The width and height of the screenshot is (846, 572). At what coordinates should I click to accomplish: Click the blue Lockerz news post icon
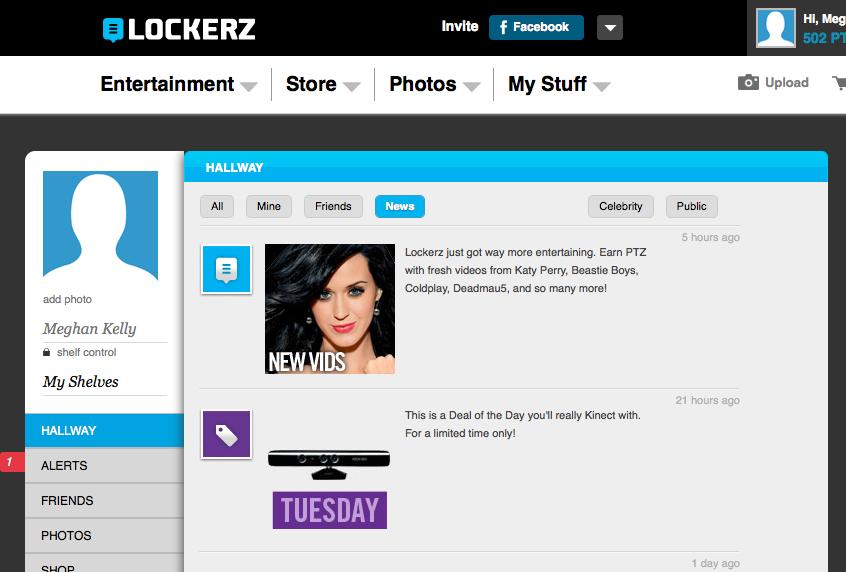click(227, 269)
